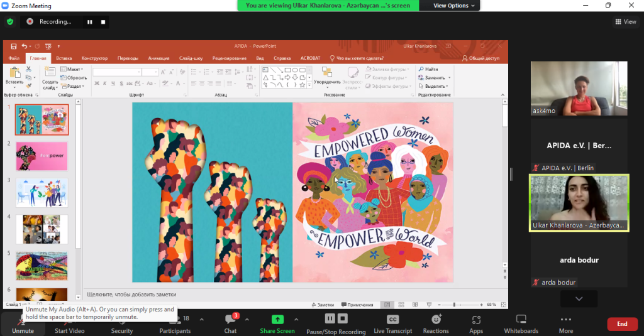Pause the recording from the top indicator
Viewport: 644px width, 336px height.
pyautogui.click(x=89, y=21)
